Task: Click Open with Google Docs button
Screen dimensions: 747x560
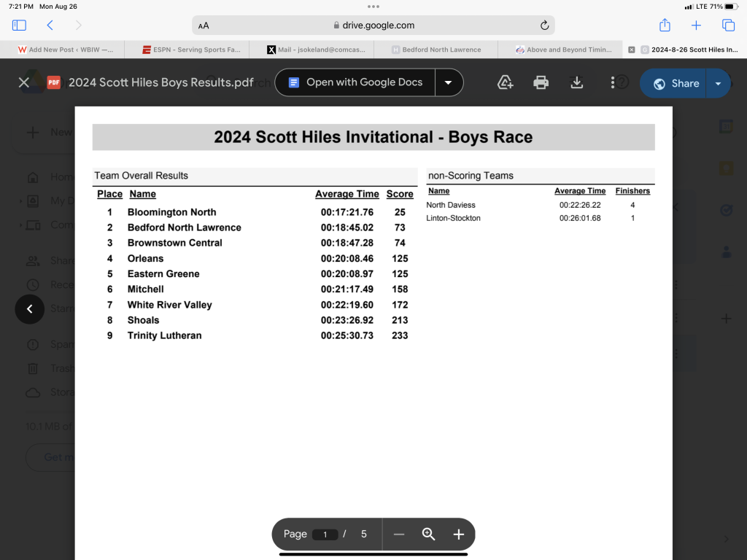Action: pos(355,82)
